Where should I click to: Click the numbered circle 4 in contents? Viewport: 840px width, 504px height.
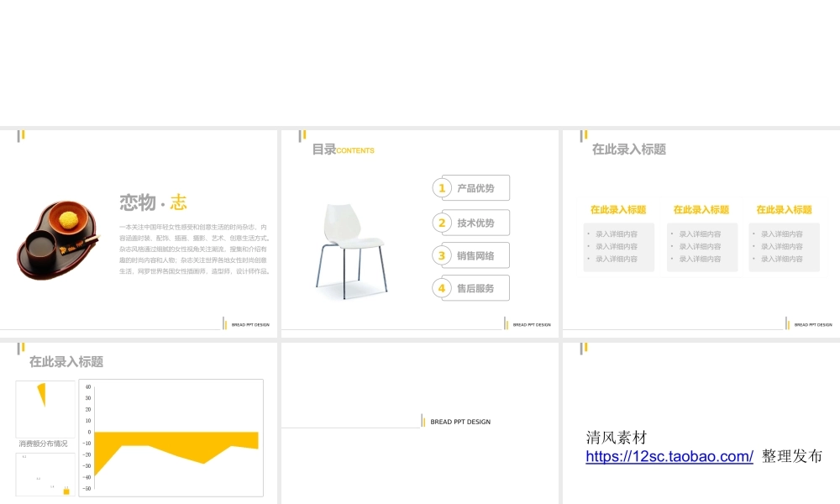442,288
